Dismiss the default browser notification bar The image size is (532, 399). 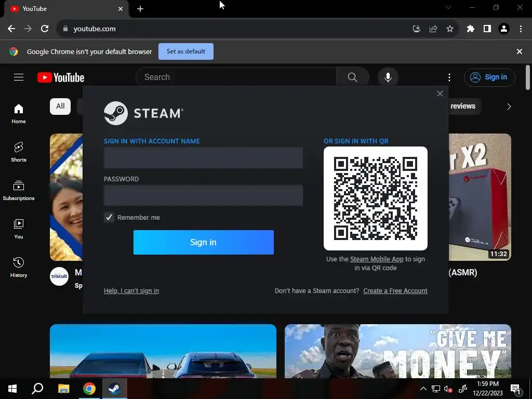(x=520, y=51)
